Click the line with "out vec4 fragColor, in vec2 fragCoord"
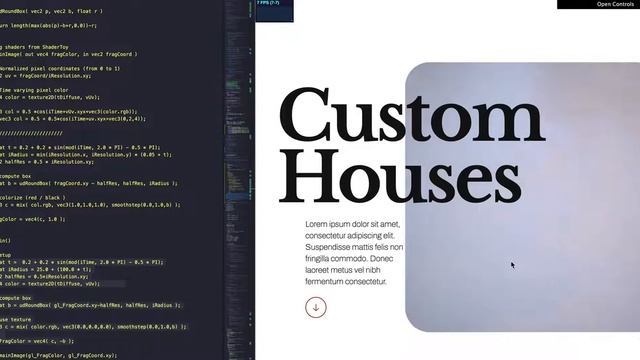 pyautogui.click(x=69, y=54)
